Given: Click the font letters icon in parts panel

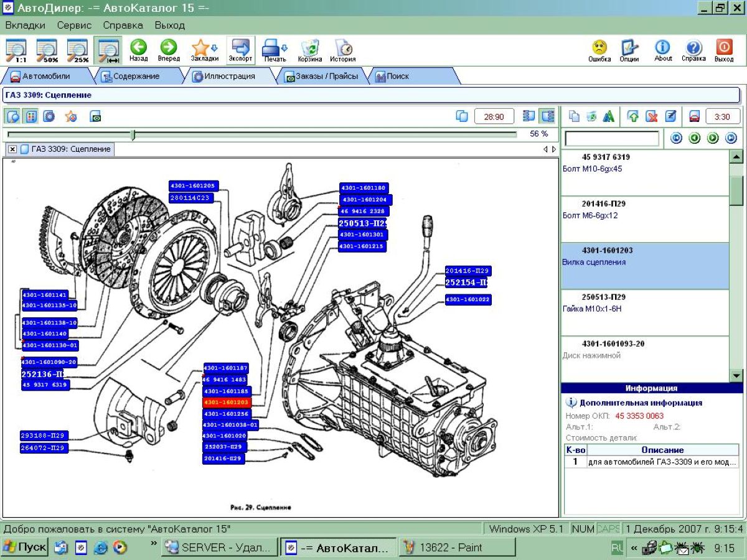Looking at the screenshot, I should [x=609, y=116].
